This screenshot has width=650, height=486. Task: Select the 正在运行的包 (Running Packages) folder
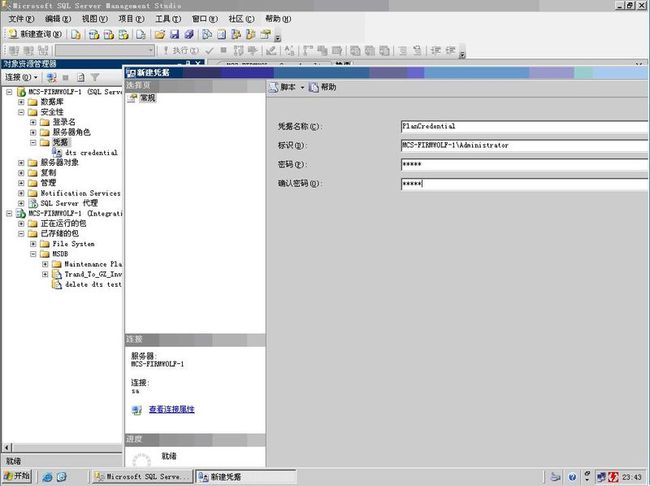coord(63,224)
